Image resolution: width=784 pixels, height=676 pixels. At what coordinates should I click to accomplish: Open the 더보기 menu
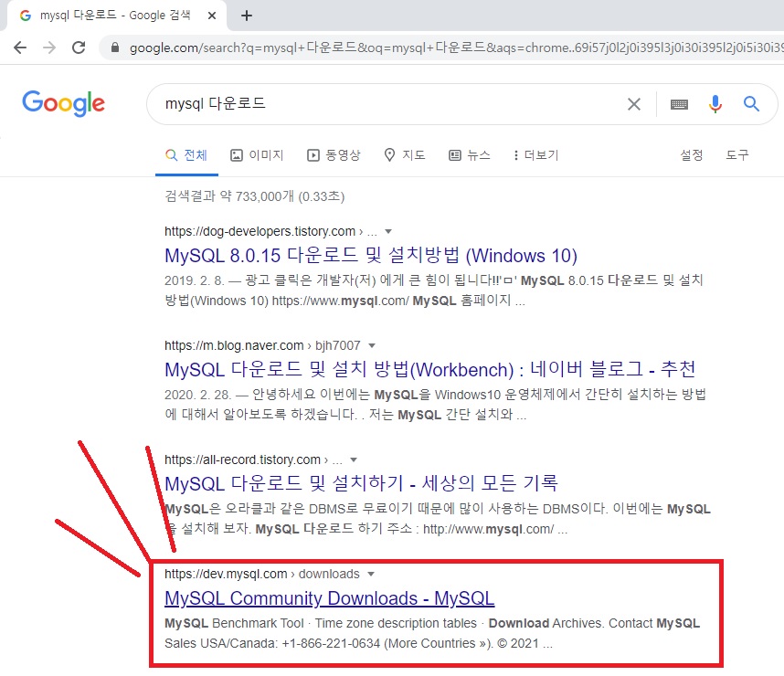click(536, 155)
